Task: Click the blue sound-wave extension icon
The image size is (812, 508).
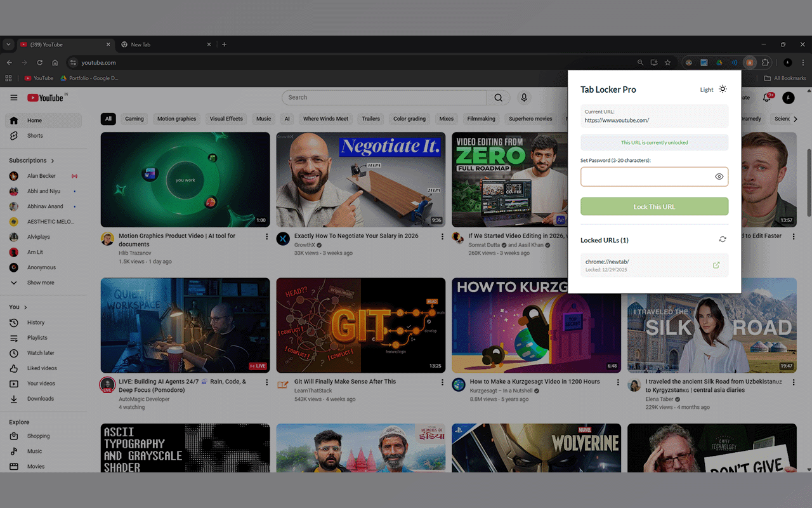Action: [x=735, y=62]
